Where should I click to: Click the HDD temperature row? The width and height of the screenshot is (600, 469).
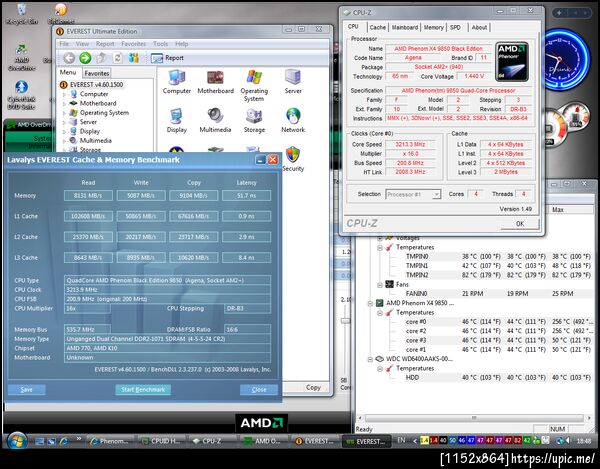click(x=497, y=378)
